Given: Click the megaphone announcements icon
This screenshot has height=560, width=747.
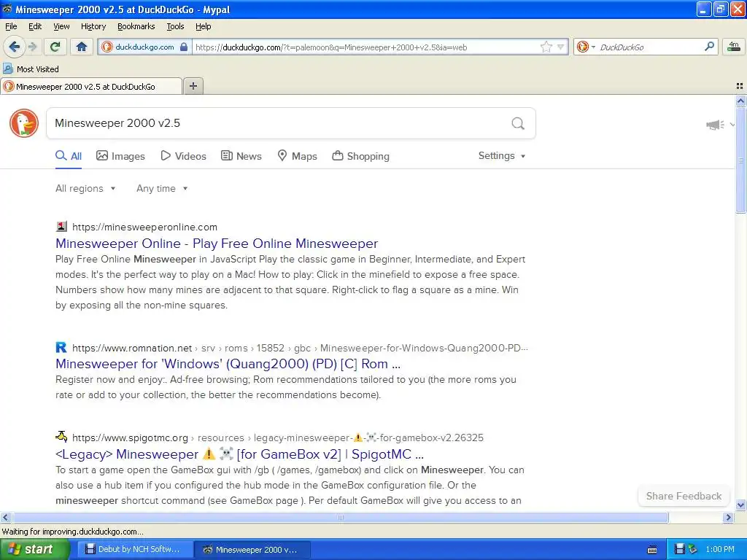Looking at the screenshot, I should pos(715,125).
